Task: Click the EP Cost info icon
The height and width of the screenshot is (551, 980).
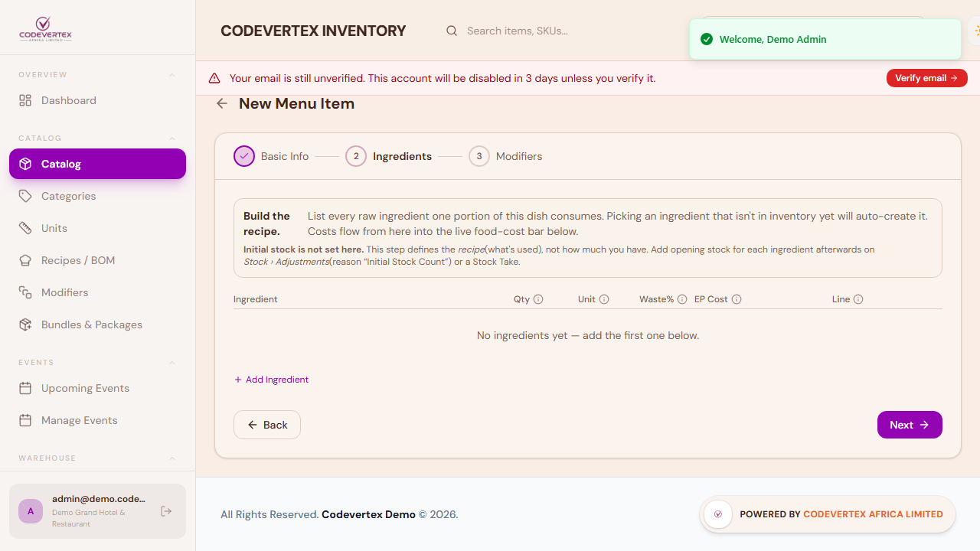Action: pos(737,299)
